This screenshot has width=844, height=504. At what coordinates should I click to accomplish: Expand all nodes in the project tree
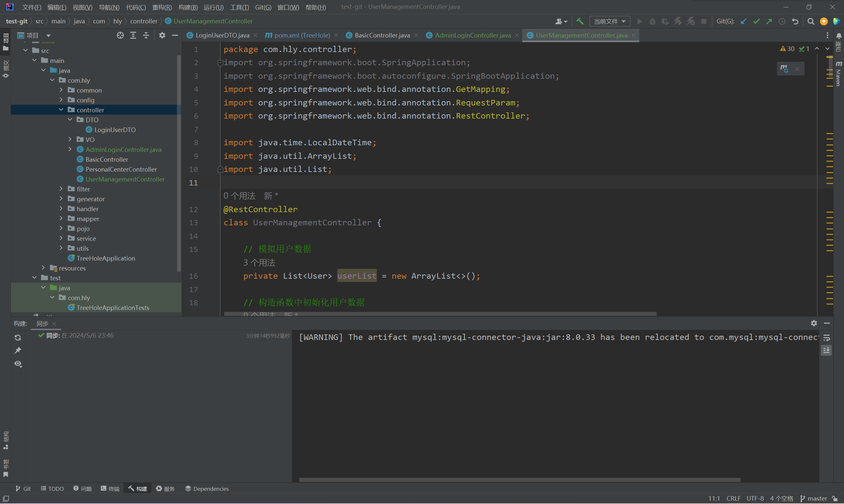133,35
